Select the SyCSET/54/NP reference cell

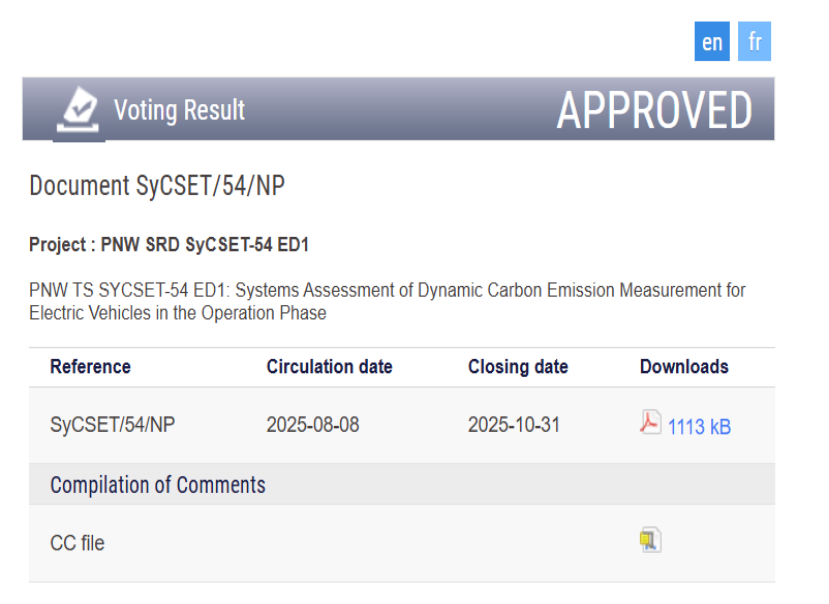pos(112,425)
